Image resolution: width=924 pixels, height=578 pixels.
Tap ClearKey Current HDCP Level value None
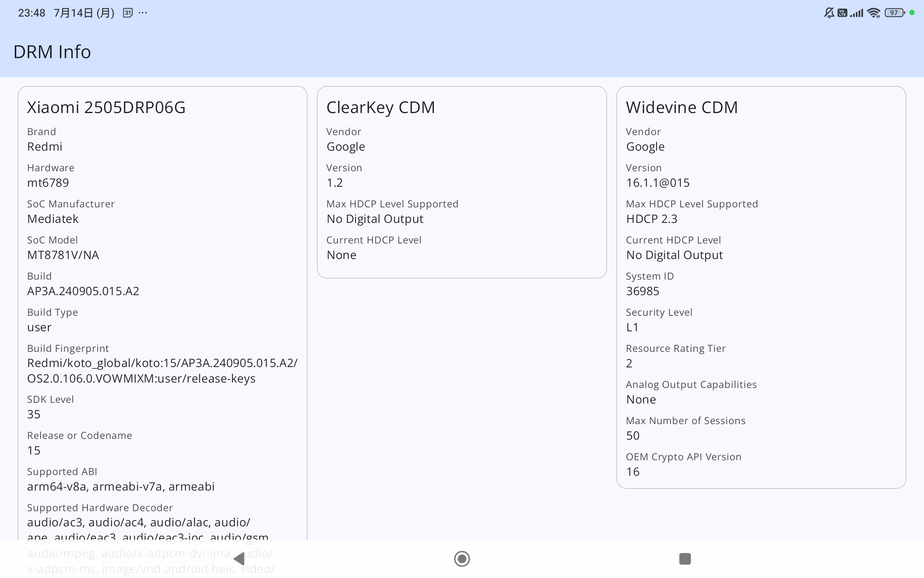[x=341, y=255]
